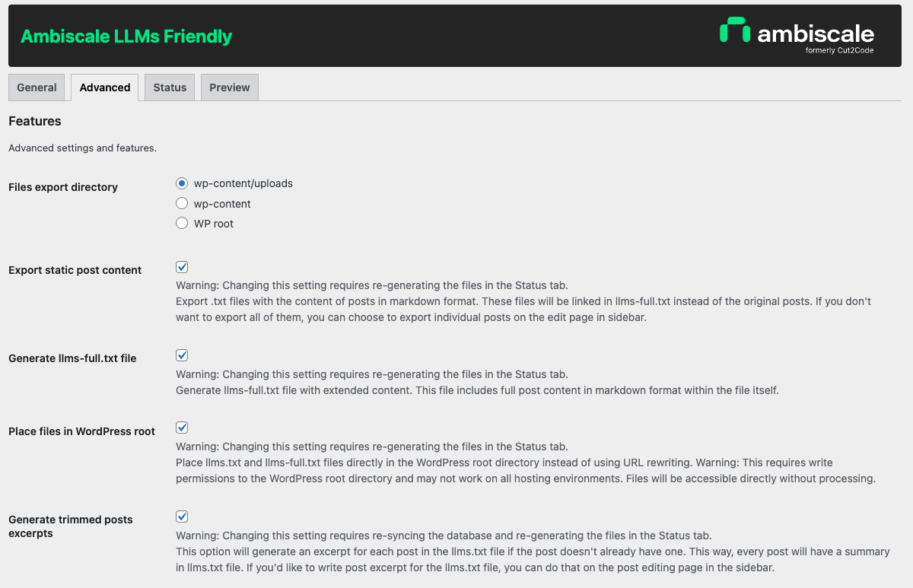The image size is (913, 588).
Task: Click the Files export directory label
Action: 63,187
